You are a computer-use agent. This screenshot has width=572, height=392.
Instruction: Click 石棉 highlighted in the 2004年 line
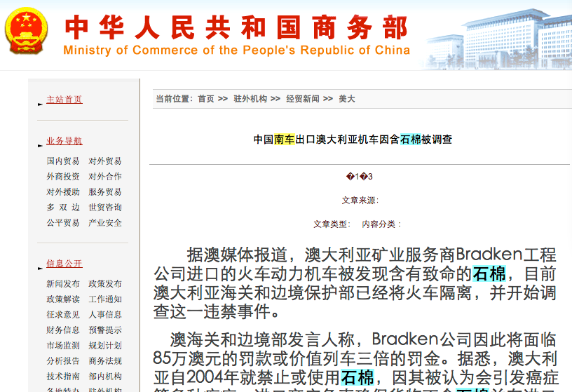[x=357, y=378]
